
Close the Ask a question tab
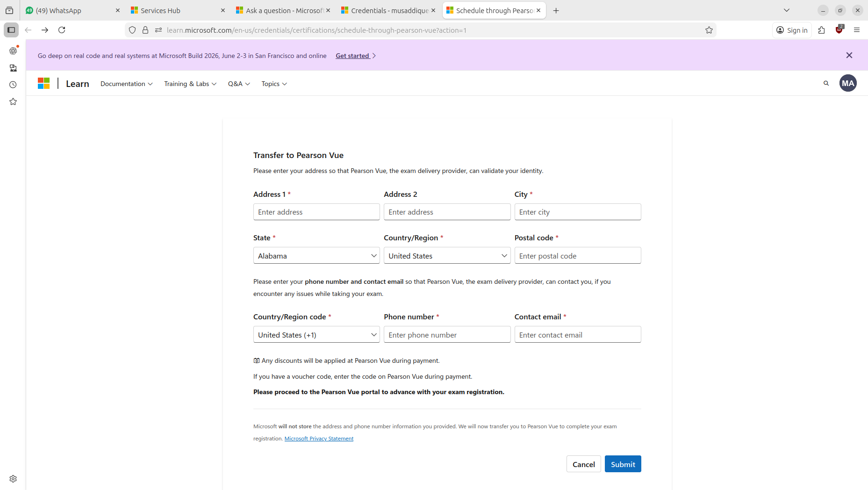click(328, 10)
